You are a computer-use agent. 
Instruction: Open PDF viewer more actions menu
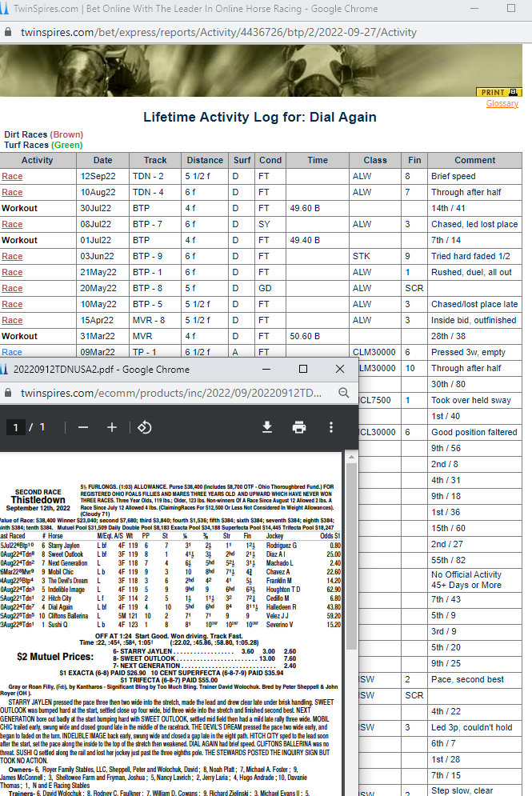331,427
